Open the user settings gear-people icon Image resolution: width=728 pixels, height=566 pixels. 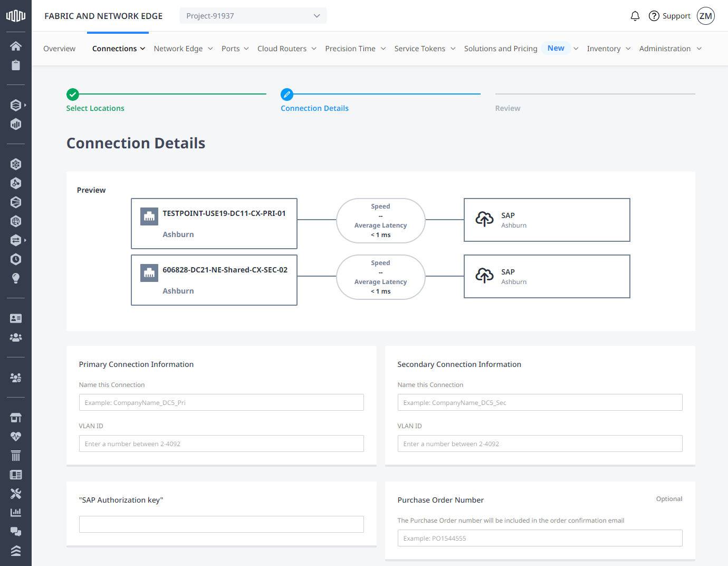(x=16, y=378)
